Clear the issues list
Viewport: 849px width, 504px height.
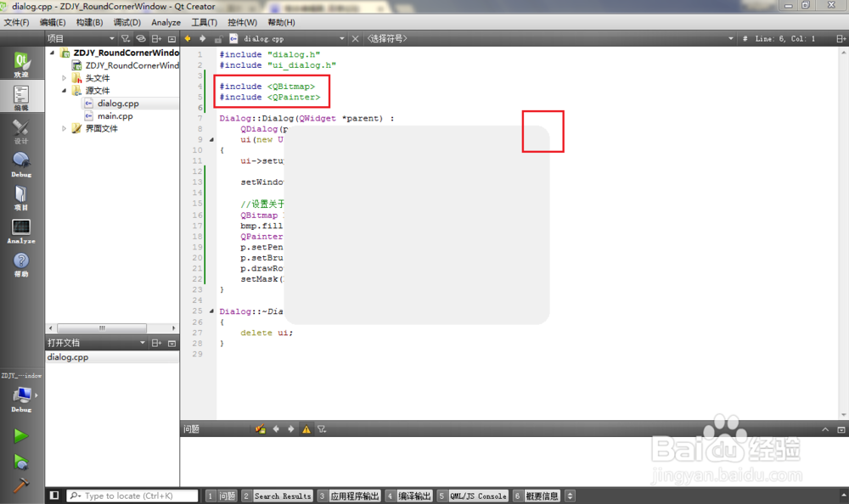point(261,428)
